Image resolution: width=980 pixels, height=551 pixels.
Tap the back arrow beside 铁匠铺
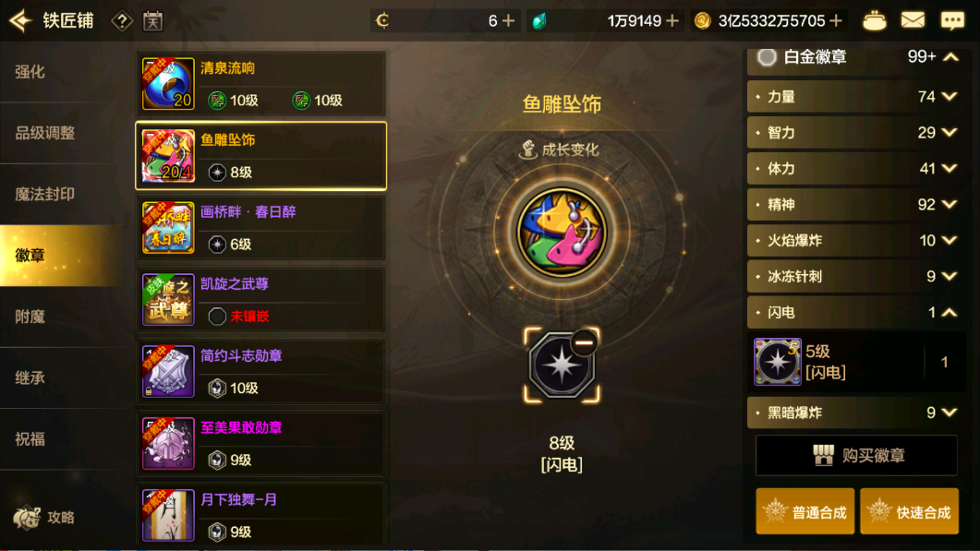[x=20, y=20]
